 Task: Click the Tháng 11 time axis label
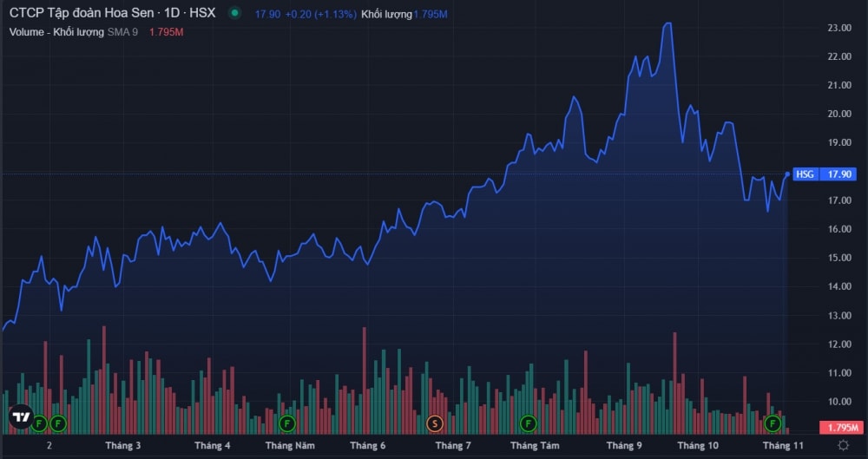(x=783, y=445)
